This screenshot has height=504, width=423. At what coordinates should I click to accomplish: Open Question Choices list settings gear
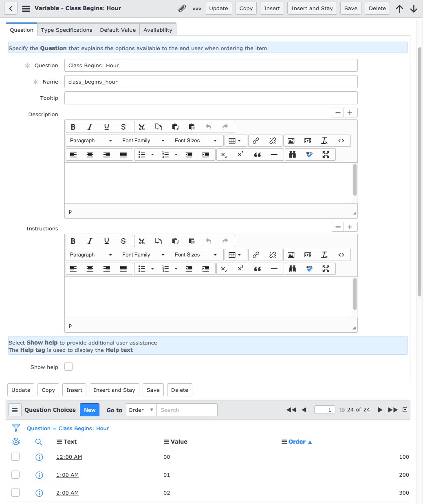pos(16,442)
